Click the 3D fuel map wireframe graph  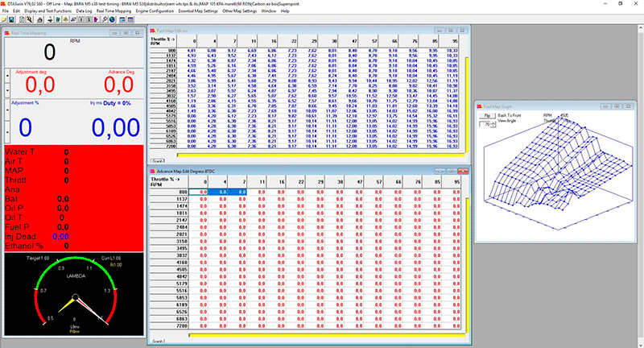point(558,173)
